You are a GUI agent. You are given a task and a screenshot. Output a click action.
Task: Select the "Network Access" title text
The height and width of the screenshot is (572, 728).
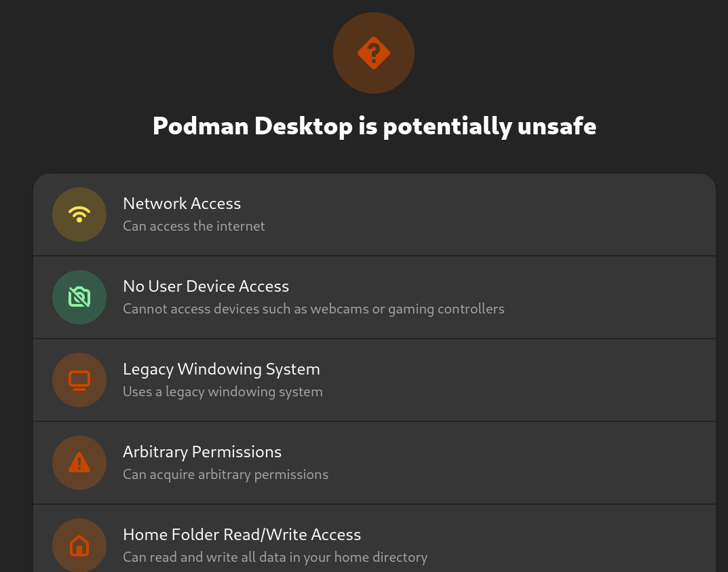(182, 204)
